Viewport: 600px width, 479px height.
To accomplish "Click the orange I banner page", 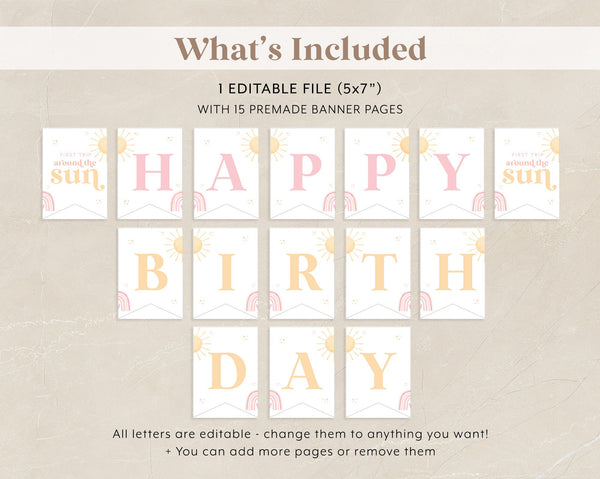I will tap(226, 273).
